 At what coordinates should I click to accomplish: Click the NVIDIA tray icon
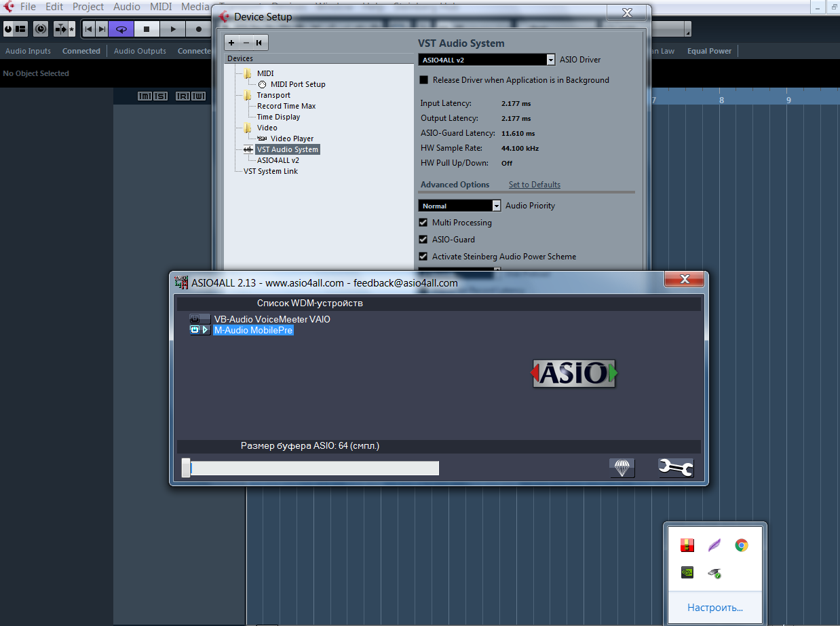(x=687, y=572)
